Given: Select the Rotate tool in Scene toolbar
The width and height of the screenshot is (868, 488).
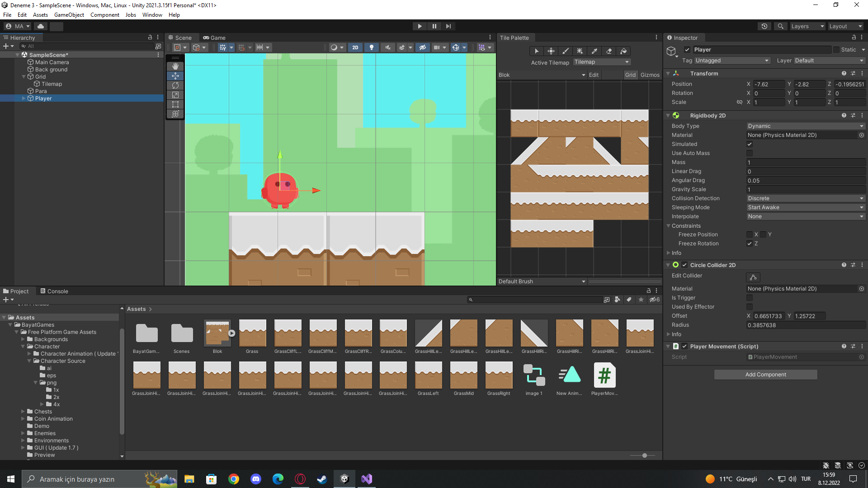Looking at the screenshot, I should click(x=175, y=85).
